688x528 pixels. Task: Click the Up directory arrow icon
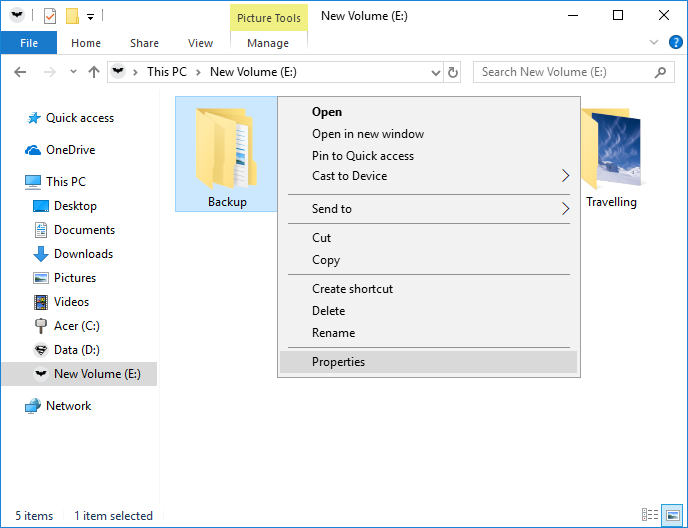click(x=94, y=72)
